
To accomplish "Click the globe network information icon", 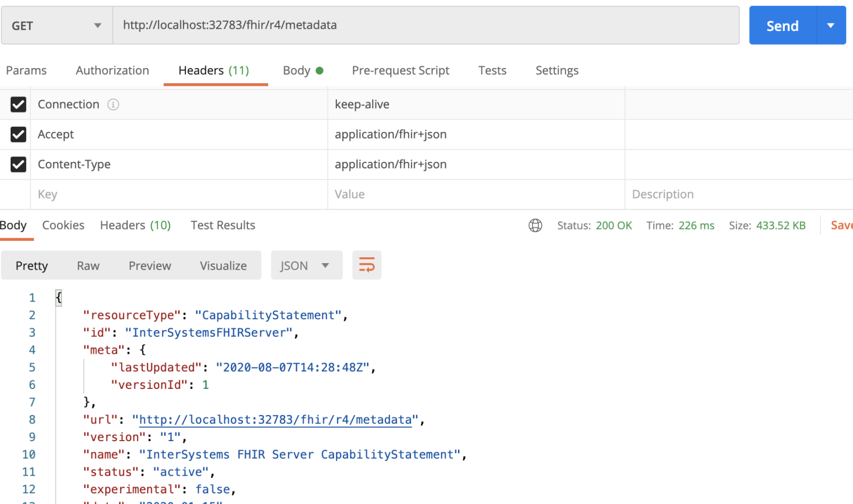I will (535, 225).
